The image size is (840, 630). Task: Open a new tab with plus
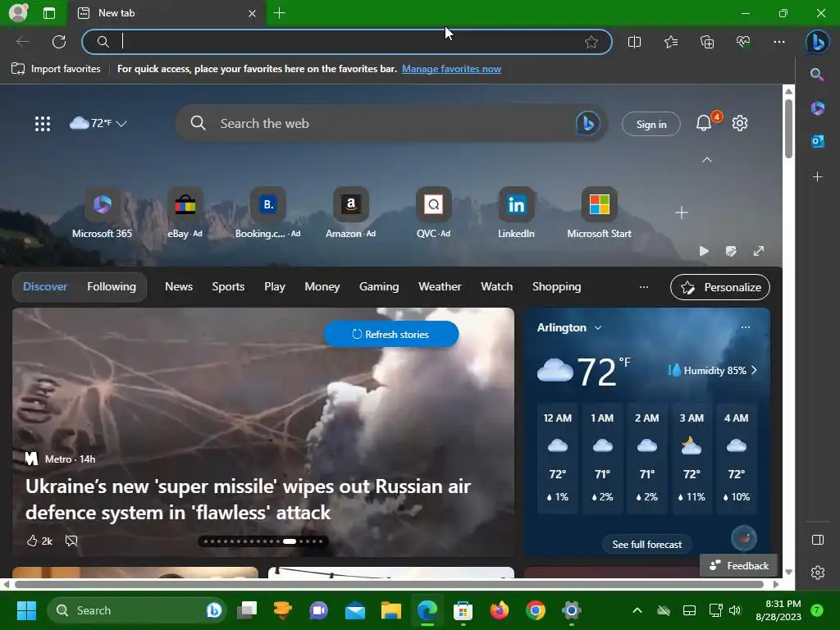[279, 13]
